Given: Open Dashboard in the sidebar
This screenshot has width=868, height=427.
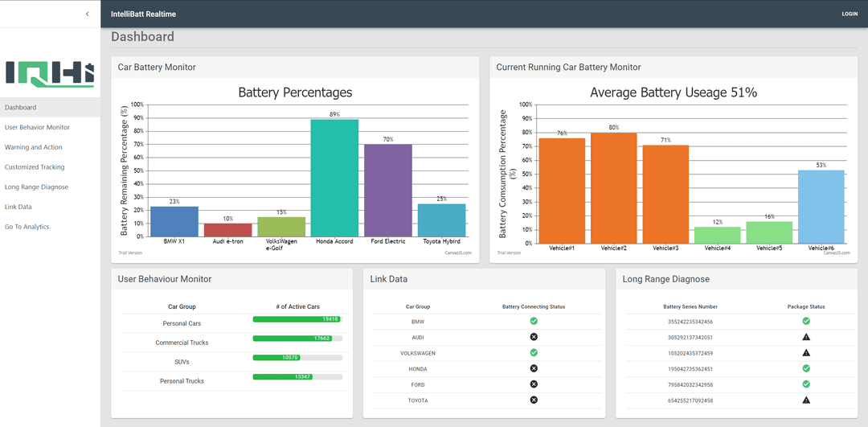Looking at the screenshot, I should (x=50, y=108).
